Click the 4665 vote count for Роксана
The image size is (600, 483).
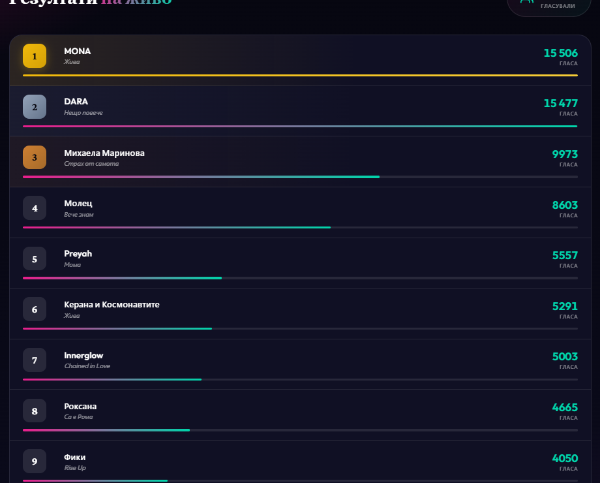coord(564,407)
